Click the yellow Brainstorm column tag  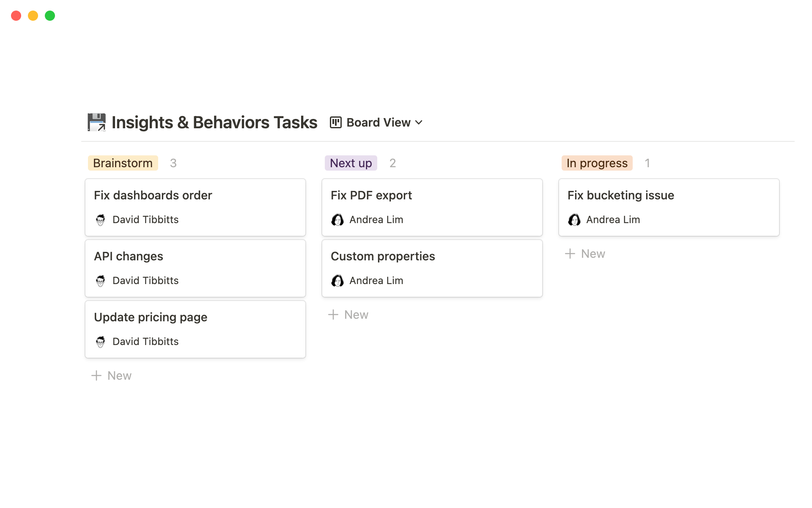(123, 163)
